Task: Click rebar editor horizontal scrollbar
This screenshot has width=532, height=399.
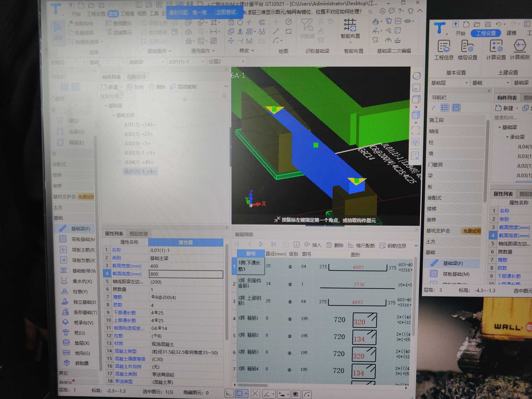Action: 252,385
